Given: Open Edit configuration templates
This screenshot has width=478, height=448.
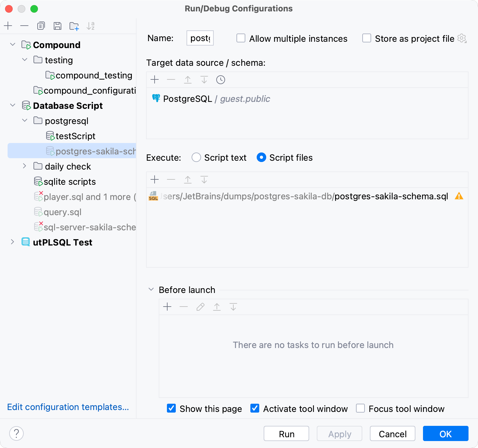Looking at the screenshot, I should (x=68, y=407).
